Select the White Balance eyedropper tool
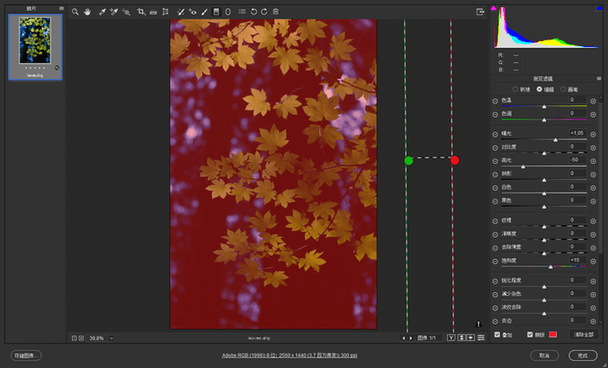The height and width of the screenshot is (368, 608). point(102,12)
